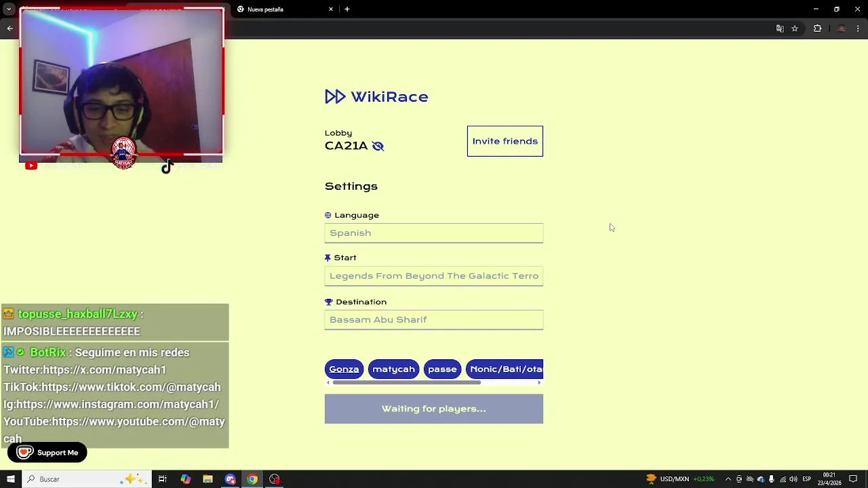868x488 pixels.
Task: Select the matycah player chip
Action: point(393,369)
